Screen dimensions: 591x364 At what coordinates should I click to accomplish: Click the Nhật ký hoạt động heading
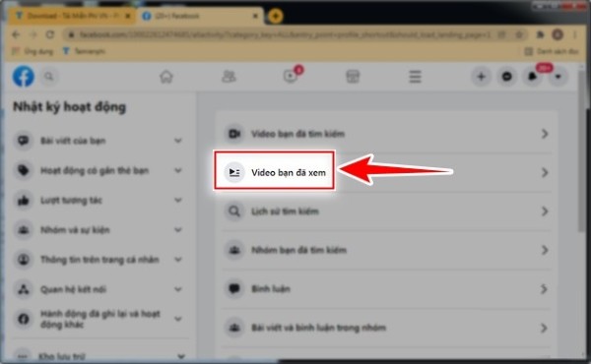click(x=69, y=107)
